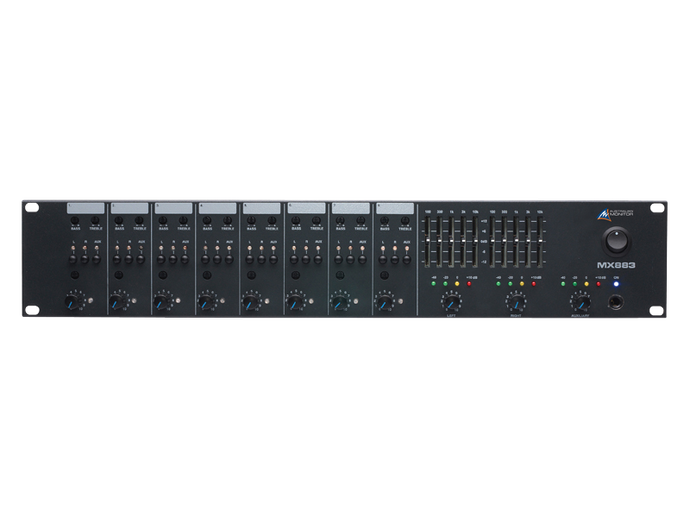Click the LEFT master level knob
The height and width of the screenshot is (518, 690).
451,302
